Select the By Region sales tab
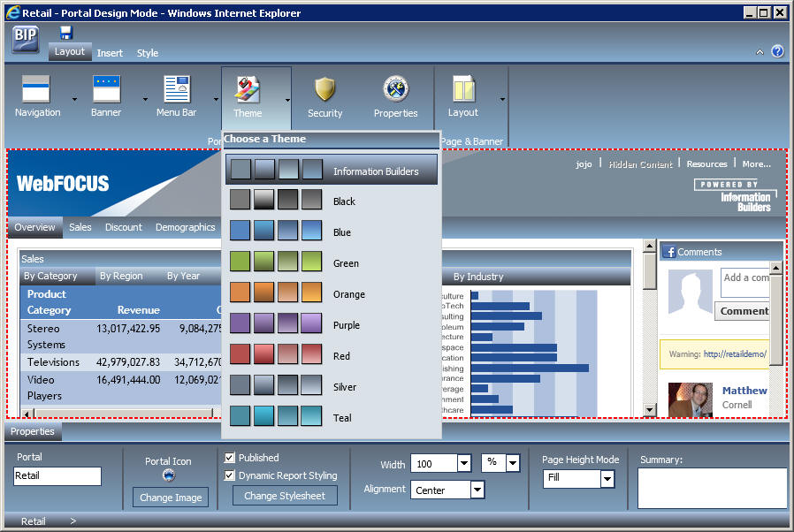 [121, 276]
